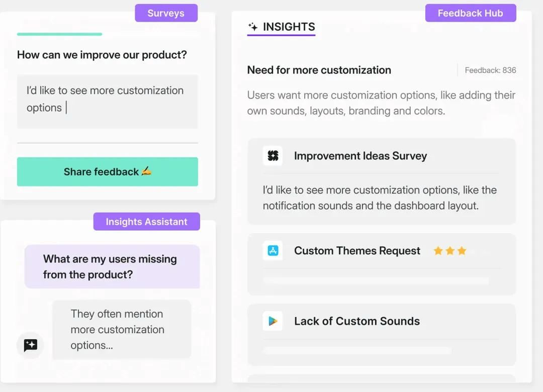This screenshot has width=543, height=392.
Task: Click into the survey answer text field
Action: pyautogui.click(x=108, y=102)
